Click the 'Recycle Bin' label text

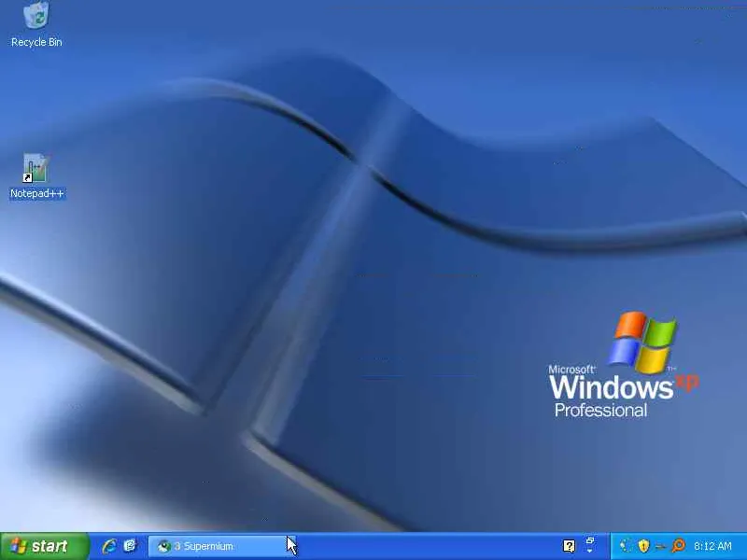click(36, 42)
